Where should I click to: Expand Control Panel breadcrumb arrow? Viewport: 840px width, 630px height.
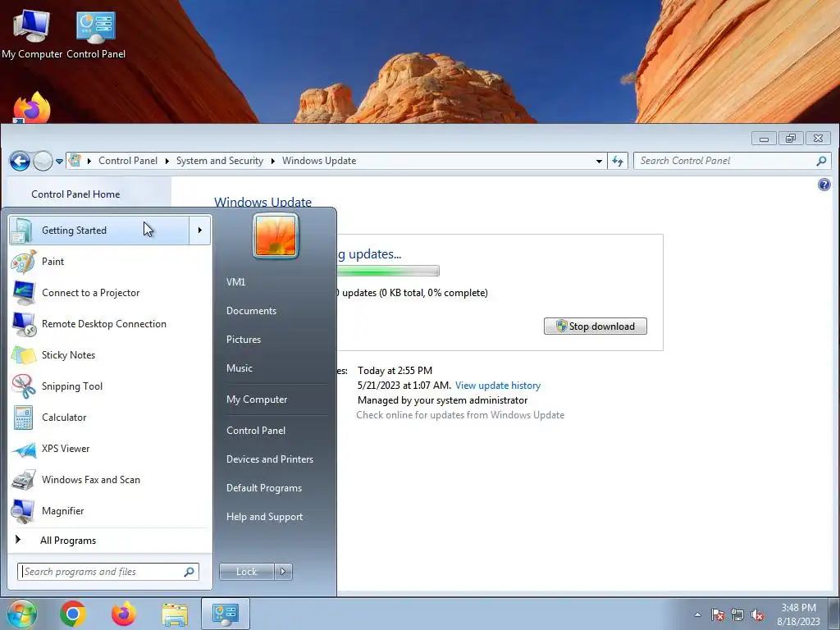[x=167, y=161]
